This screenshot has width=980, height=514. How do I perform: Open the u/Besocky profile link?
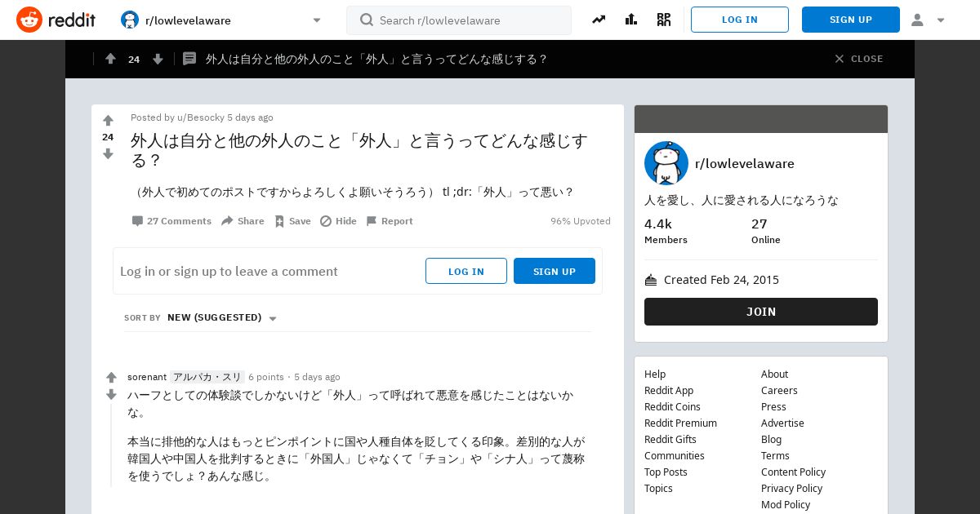tap(201, 117)
